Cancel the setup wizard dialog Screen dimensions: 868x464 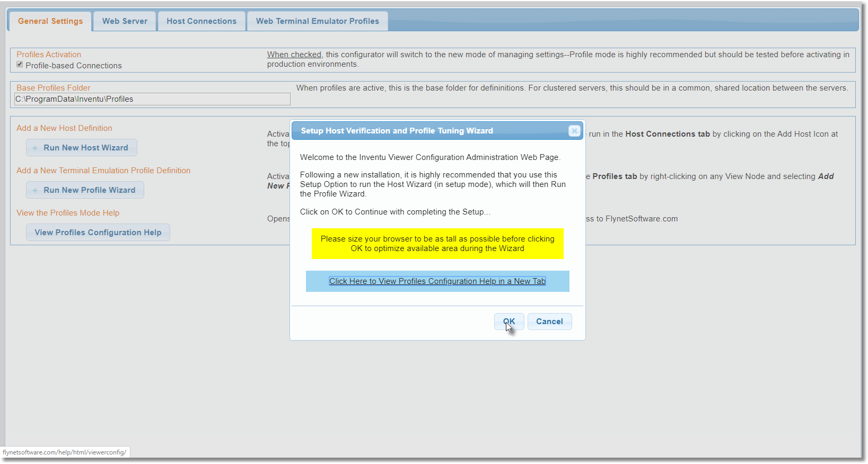pos(549,322)
